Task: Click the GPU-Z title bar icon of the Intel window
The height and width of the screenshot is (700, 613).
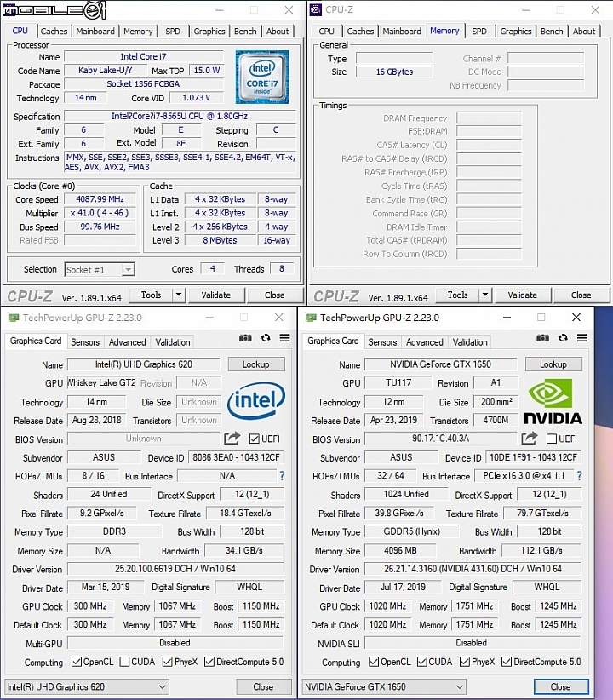Action: 14,318
